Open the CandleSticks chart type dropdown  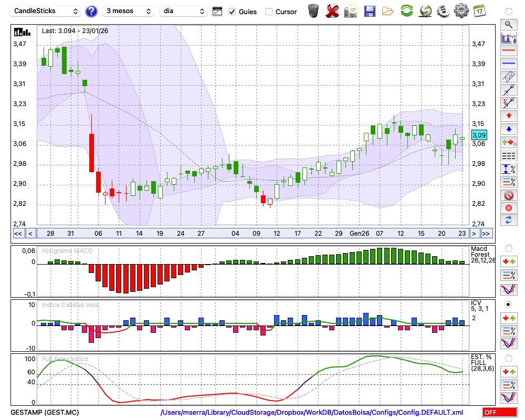click(x=46, y=11)
